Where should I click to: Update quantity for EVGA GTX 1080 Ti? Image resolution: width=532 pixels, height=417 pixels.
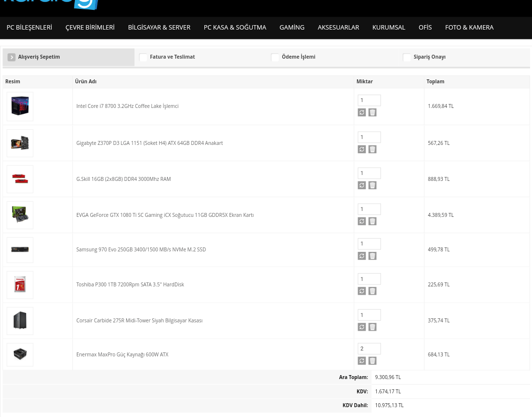[362, 221]
